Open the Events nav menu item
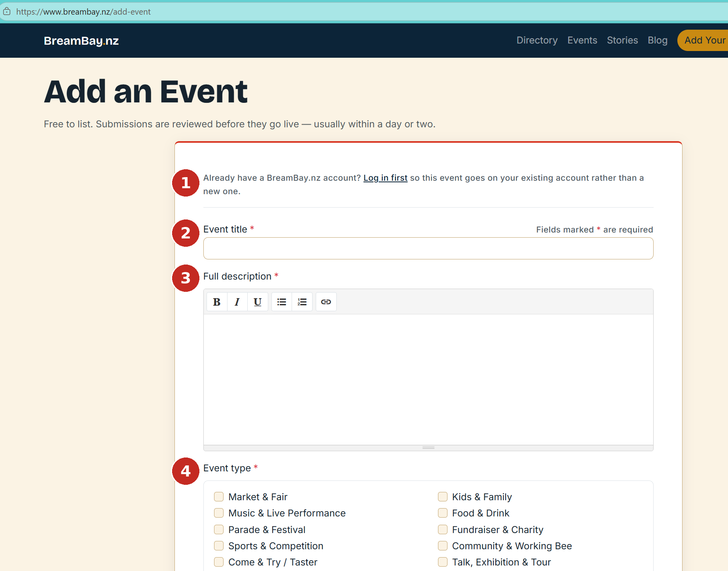The width and height of the screenshot is (728, 571). 582,40
